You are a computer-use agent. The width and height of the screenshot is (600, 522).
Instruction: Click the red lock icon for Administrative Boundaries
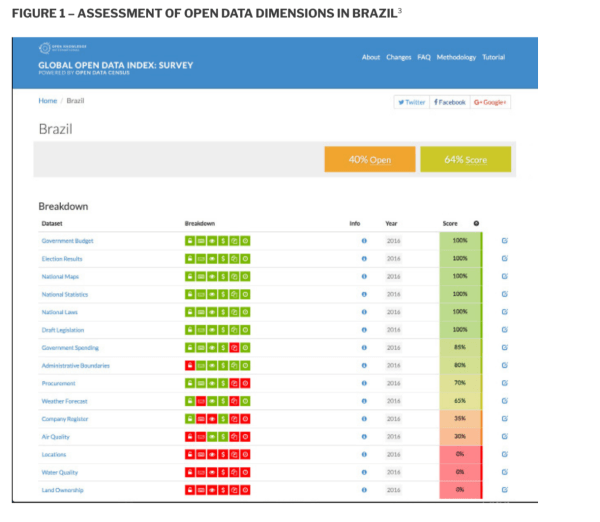pos(189,366)
